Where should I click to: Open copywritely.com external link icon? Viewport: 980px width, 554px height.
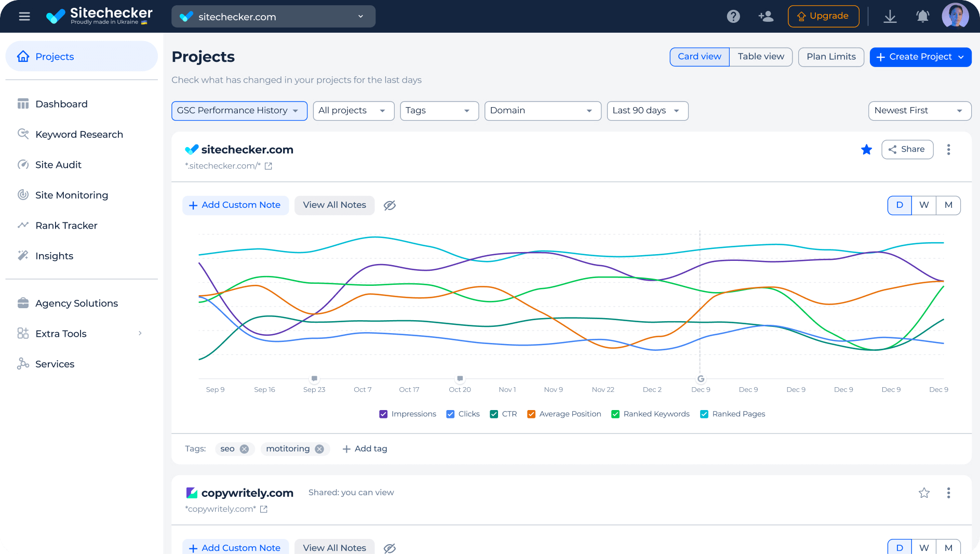pyautogui.click(x=264, y=509)
